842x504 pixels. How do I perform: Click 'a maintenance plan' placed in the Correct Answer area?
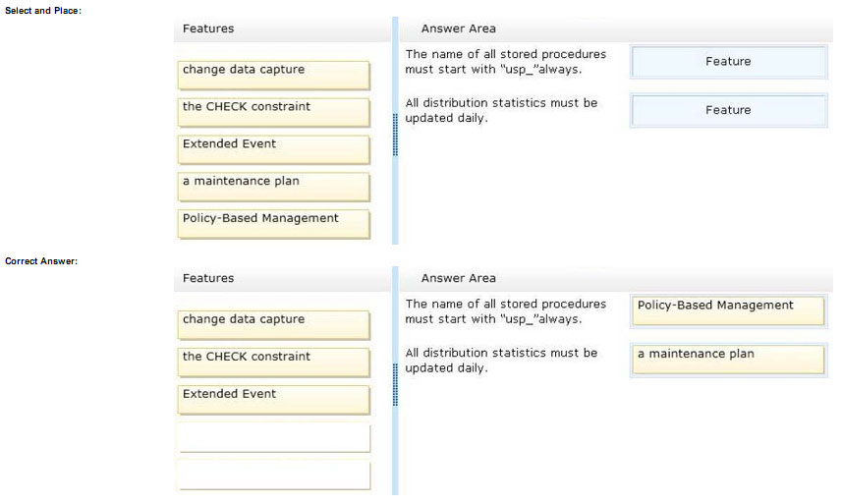pyautogui.click(x=728, y=359)
